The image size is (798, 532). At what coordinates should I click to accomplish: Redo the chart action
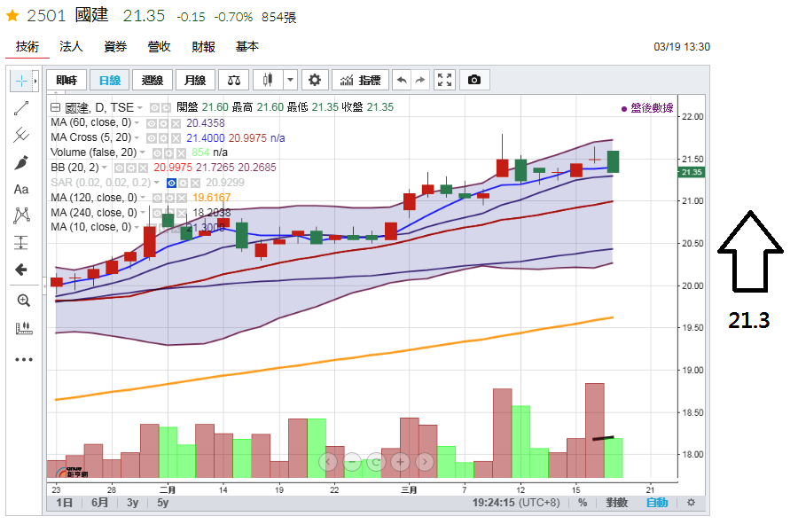420,80
